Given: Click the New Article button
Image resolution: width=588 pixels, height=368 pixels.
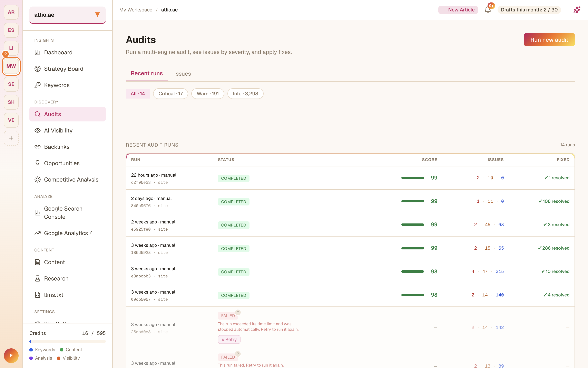Looking at the screenshot, I should coord(458,10).
